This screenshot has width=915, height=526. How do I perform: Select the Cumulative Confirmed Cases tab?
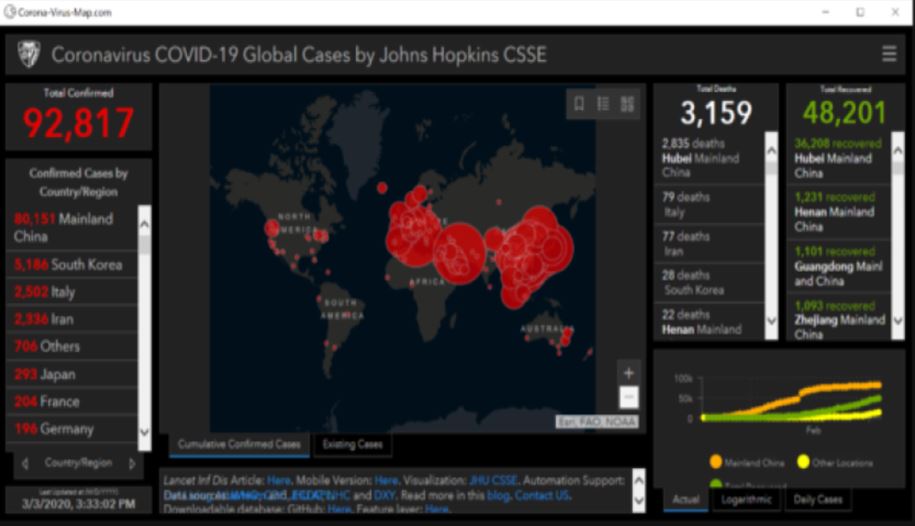click(239, 444)
